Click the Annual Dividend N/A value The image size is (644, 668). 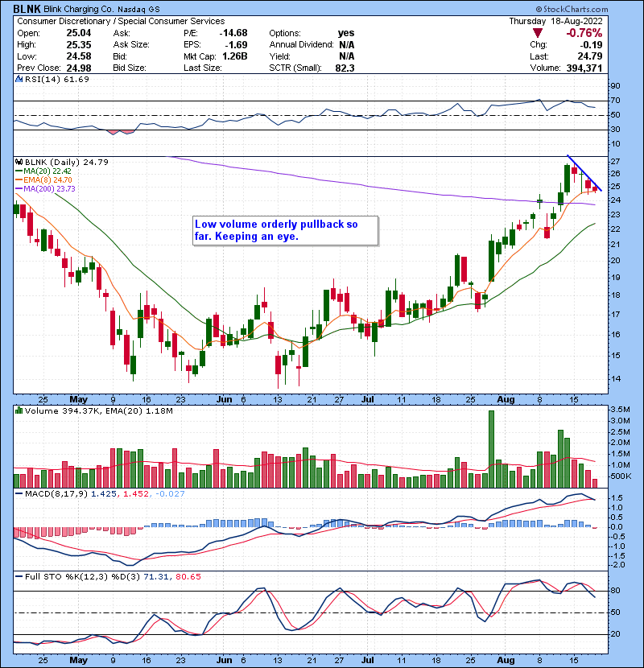[x=347, y=45]
